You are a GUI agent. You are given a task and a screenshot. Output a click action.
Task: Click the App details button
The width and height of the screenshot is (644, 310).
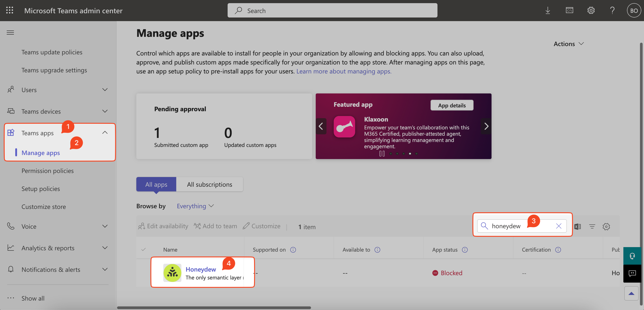click(452, 105)
